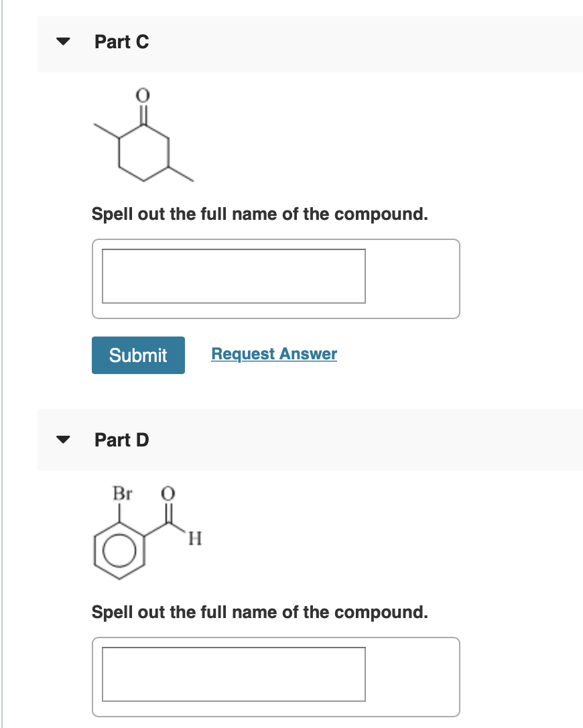583x728 pixels.
Task: Click inside the Part C answer field
Action: pyautogui.click(x=233, y=276)
